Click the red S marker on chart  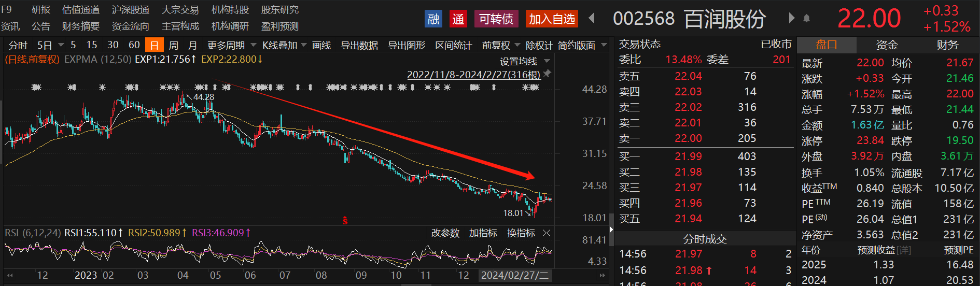pos(345,221)
